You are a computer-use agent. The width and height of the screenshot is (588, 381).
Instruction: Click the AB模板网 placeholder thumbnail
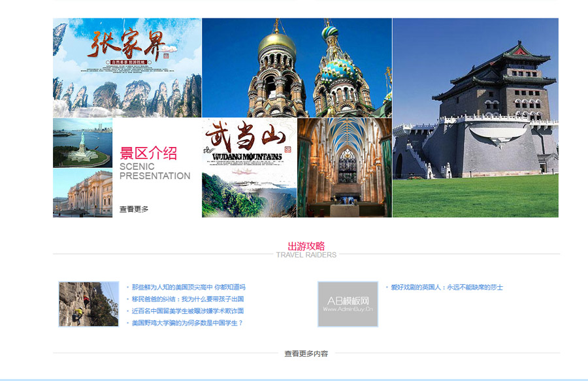[x=348, y=304]
